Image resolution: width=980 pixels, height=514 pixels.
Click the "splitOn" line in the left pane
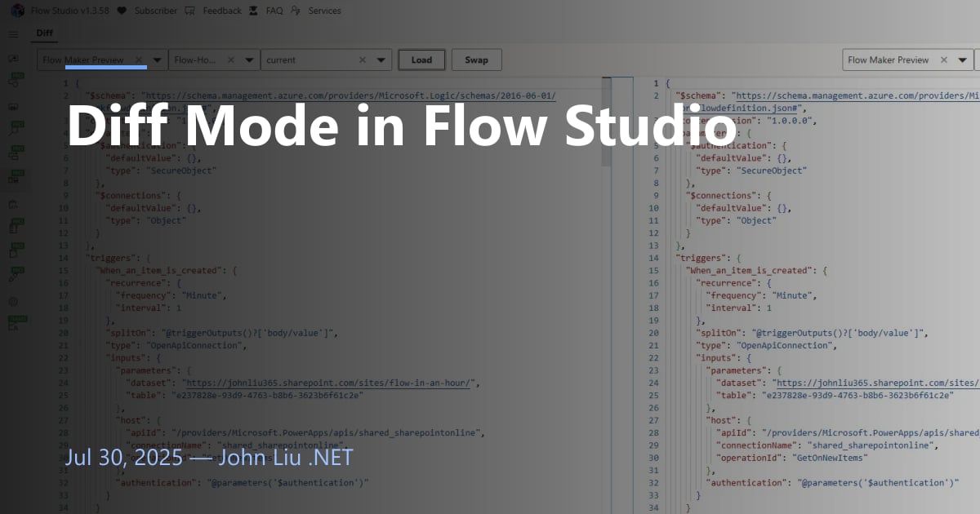pos(221,333)
